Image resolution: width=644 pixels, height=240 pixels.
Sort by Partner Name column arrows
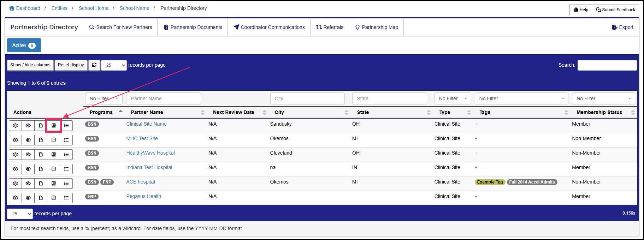pyautogui.click(x=203, y=113)
